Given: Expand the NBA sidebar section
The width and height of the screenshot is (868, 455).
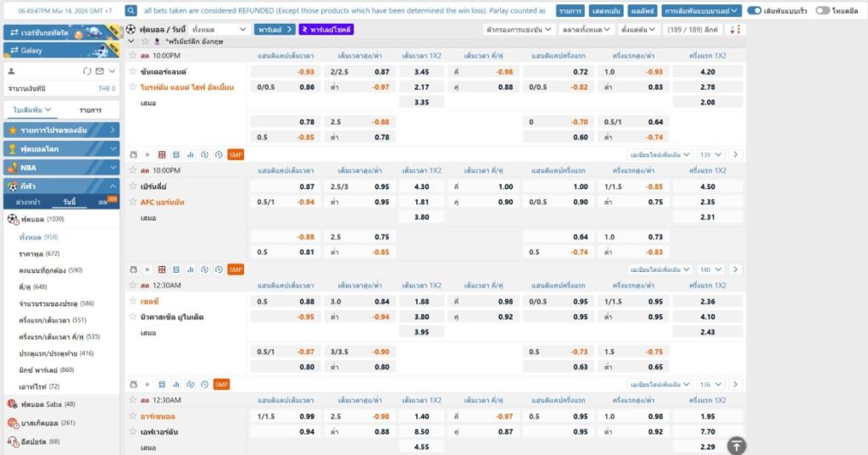Looking at the screenshot, I should (x=61, y=167).
